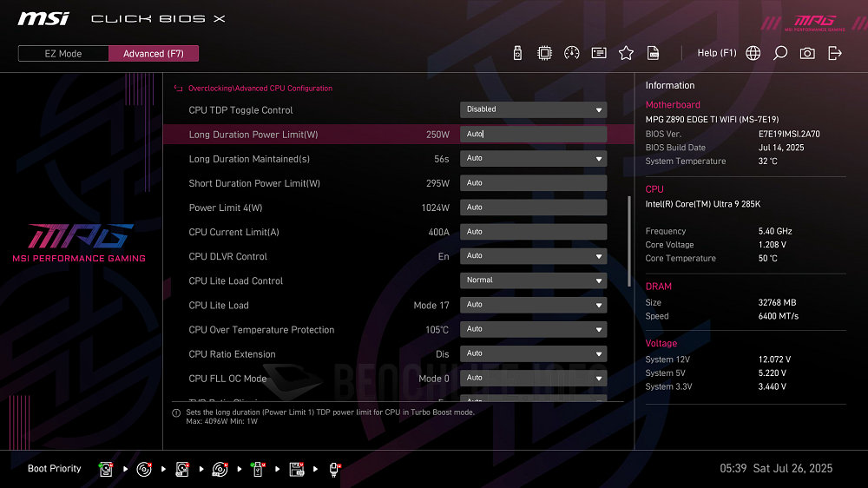Open Favorites with the star icon

626,53
